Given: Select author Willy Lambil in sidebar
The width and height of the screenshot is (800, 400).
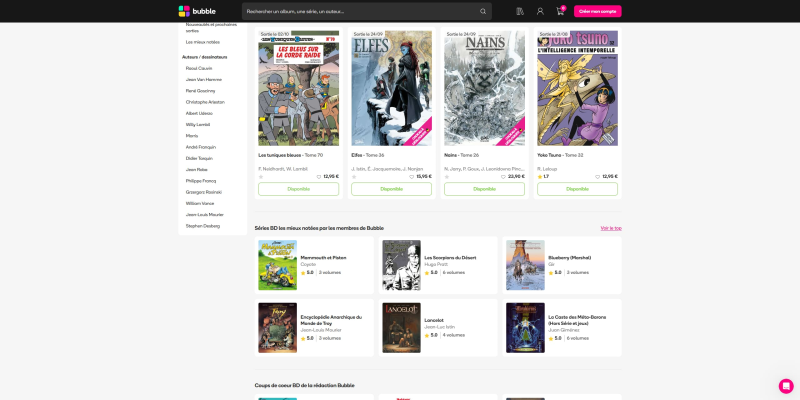Looking at the screenshot, I should tap(198, 124).
